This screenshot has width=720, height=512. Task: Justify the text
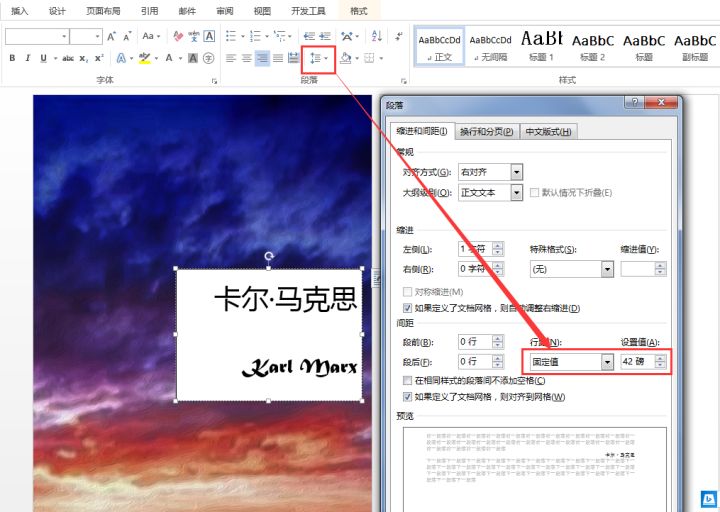click(x=278, y=58)
